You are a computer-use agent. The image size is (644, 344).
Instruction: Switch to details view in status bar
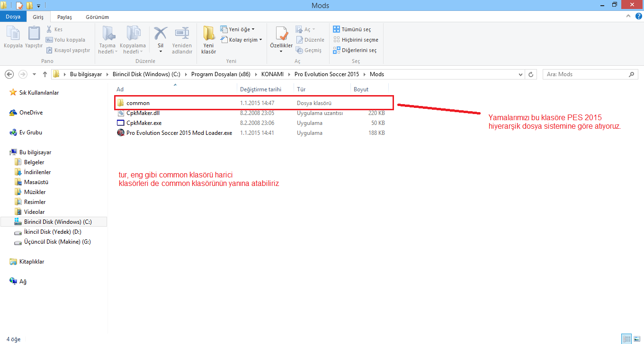(x=627, y=339)
